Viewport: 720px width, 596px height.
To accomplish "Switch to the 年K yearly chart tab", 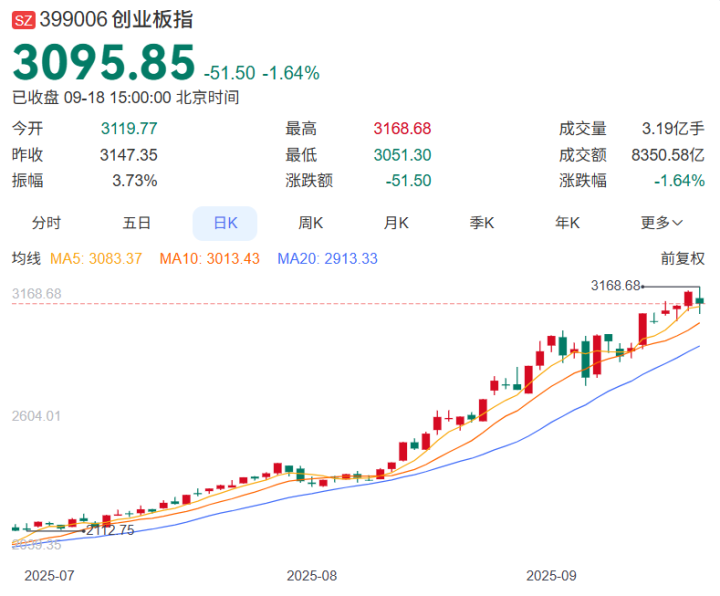I will point(568,223).
